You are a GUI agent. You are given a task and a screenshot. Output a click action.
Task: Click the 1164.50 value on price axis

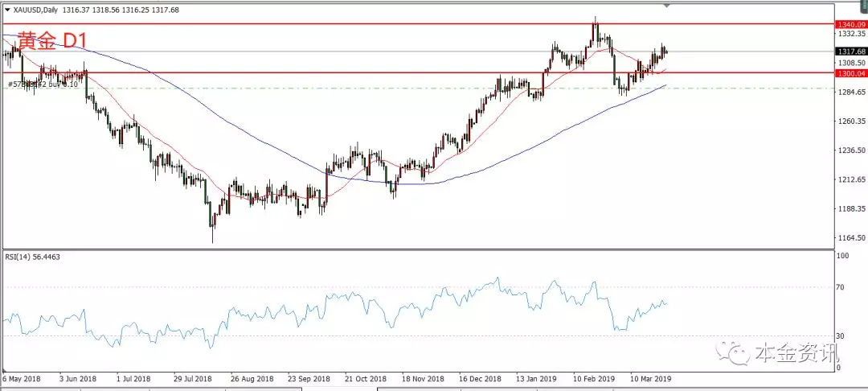coord(850,237)
